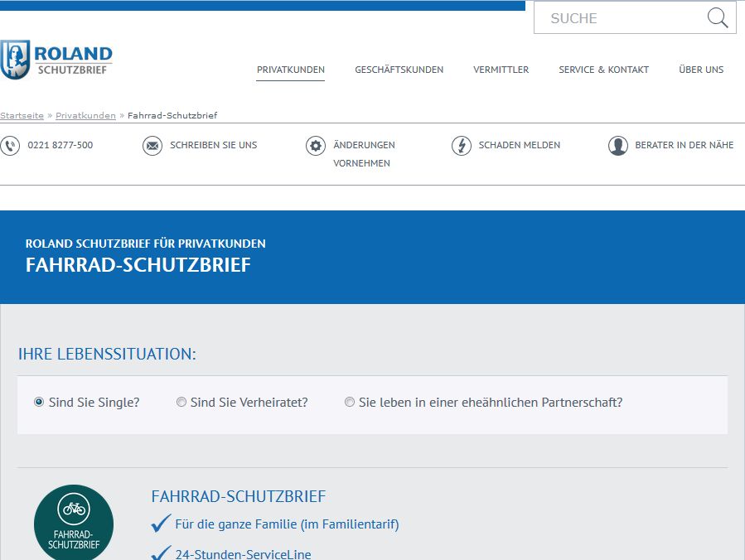Click the ROLAND Schutzbrief logo
This screenshot has width=745, height=560.
tap(56, 60)
